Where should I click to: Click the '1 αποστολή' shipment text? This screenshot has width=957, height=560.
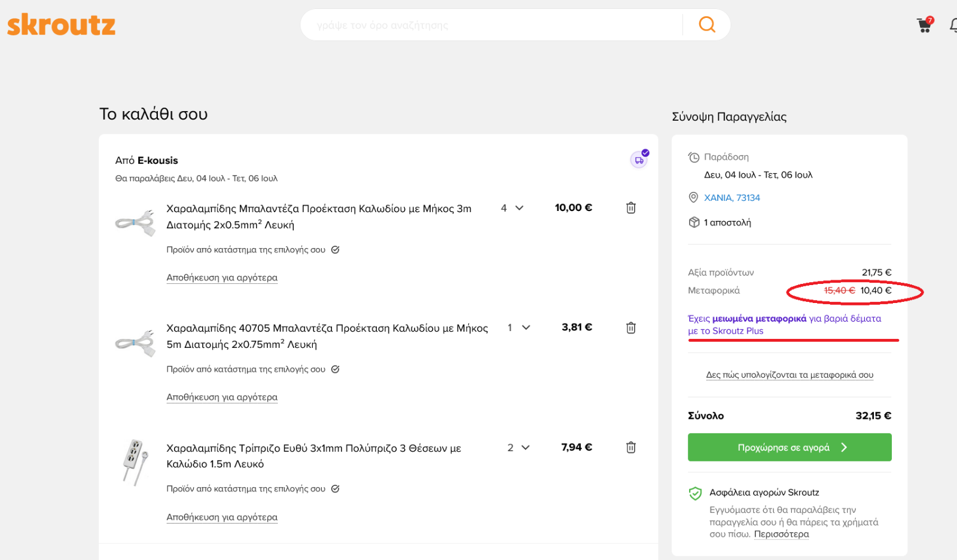pos(727,222)
